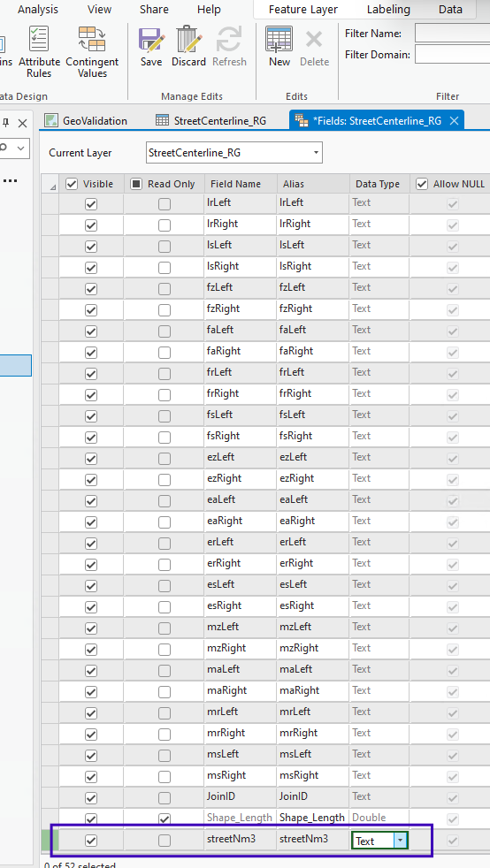Click the pin icon on side pane
The width and height of the screenshot is (490, 868).
coord(7,123)
